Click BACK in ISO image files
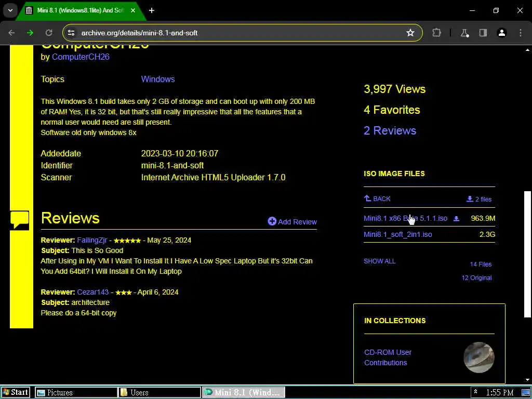The width and height of the screenshot is (532, 399). 377,198
